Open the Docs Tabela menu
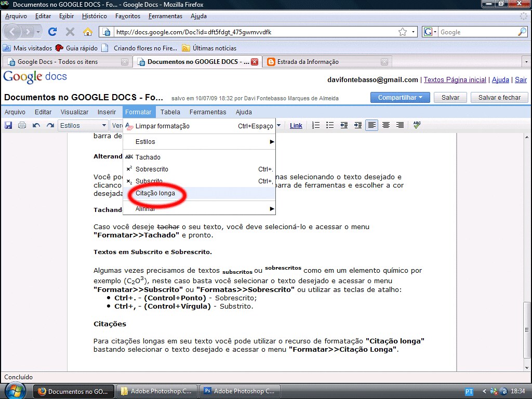532x399 pixels. [x=170, y=112]
